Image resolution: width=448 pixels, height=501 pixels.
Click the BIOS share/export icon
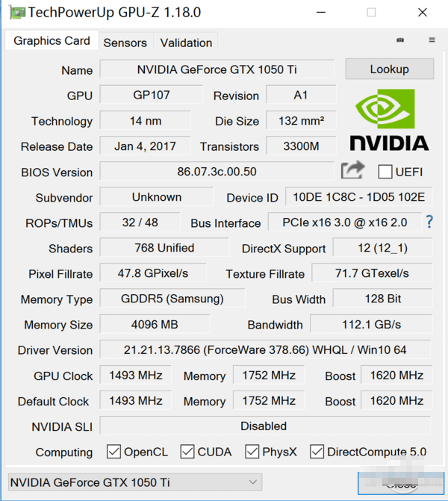(x=352, y=171)
